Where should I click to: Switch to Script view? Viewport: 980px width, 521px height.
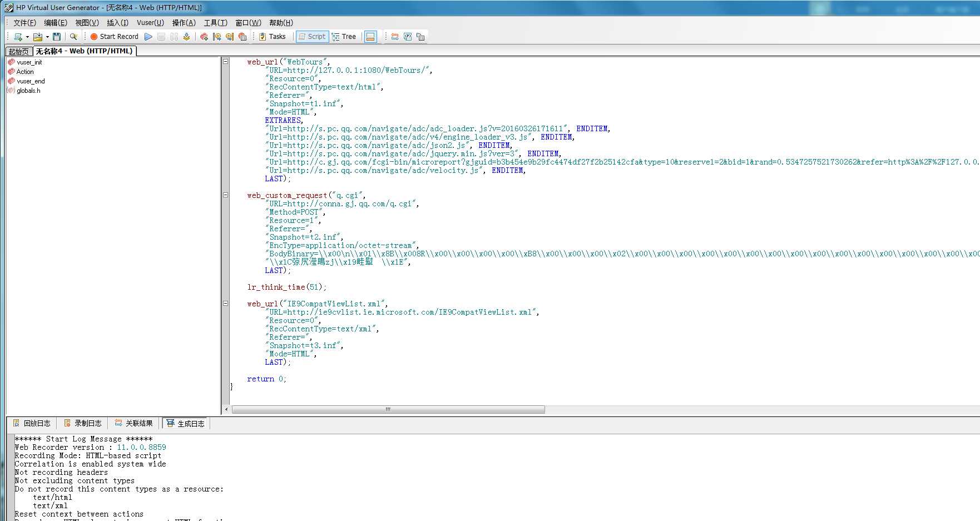pos(312,37)
